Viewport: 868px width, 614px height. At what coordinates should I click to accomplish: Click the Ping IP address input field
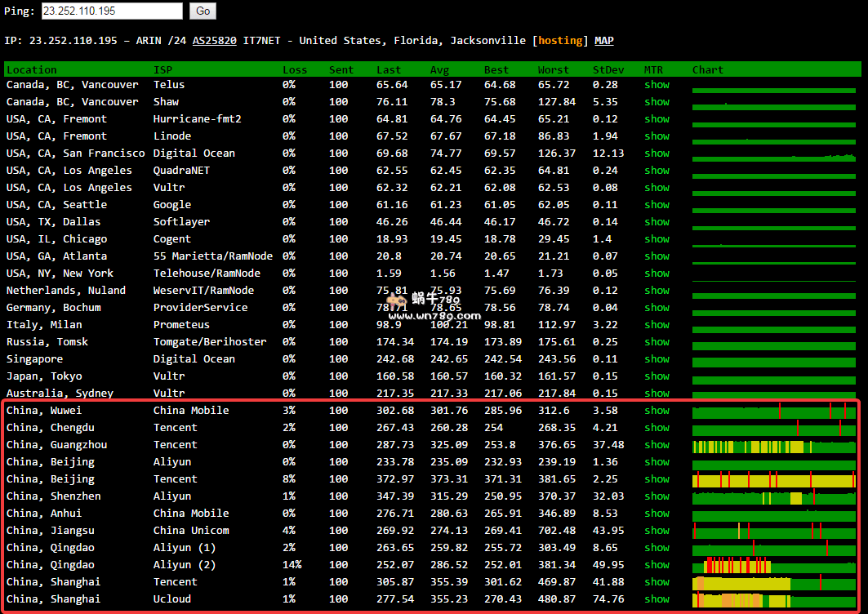tap(112, 11)
